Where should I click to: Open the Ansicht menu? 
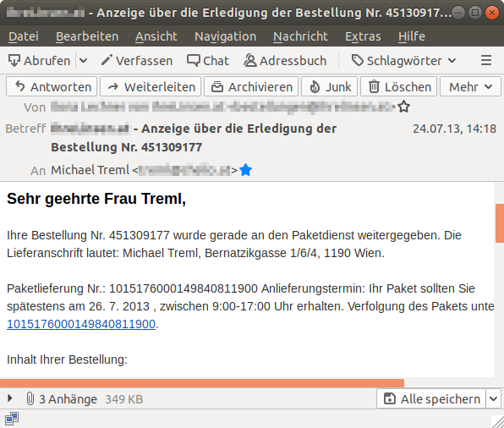point(156,36)
